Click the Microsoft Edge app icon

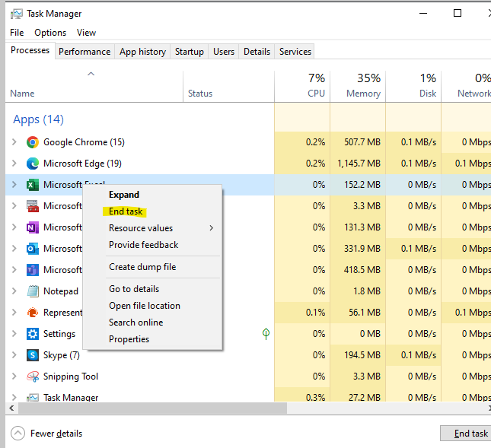(x=33, y=164)
